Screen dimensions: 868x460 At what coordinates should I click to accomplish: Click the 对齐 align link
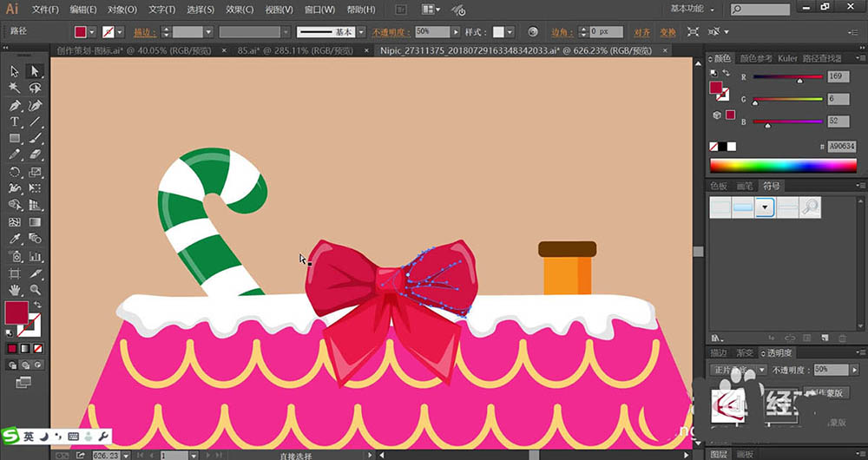click(641, 32)
